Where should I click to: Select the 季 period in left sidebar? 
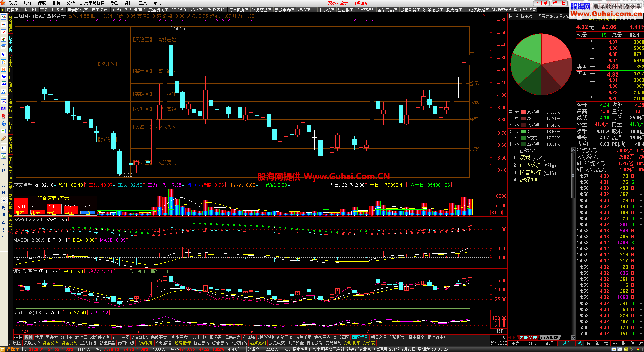click(x=4, y=230)
